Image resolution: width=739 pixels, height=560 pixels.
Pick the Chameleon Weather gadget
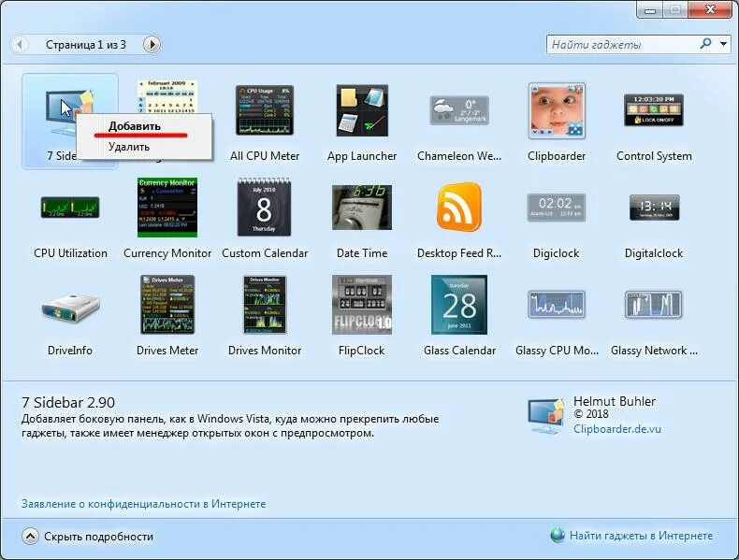point(459,110)
